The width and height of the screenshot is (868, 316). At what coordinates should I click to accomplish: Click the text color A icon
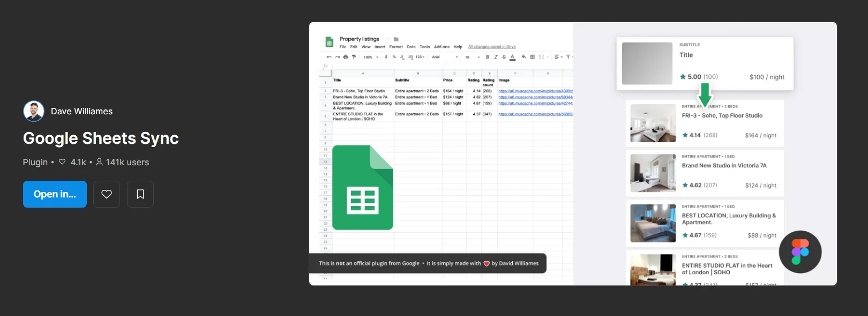(x=512, y=57)
